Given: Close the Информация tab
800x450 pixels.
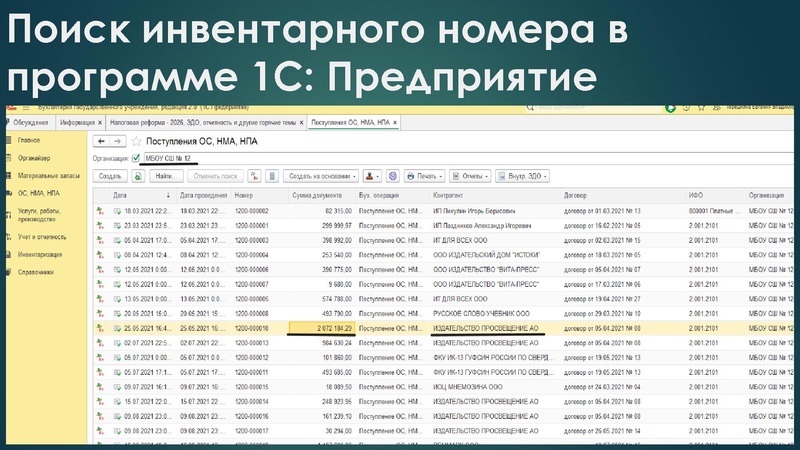Looking at the screenshot, I should coord(100,123).
